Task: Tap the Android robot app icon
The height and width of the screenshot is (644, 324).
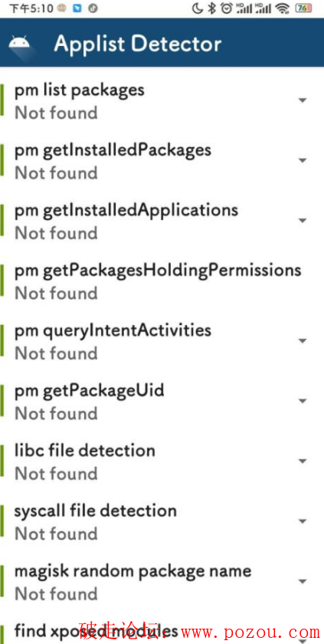Action: click(x=19, y=43)
